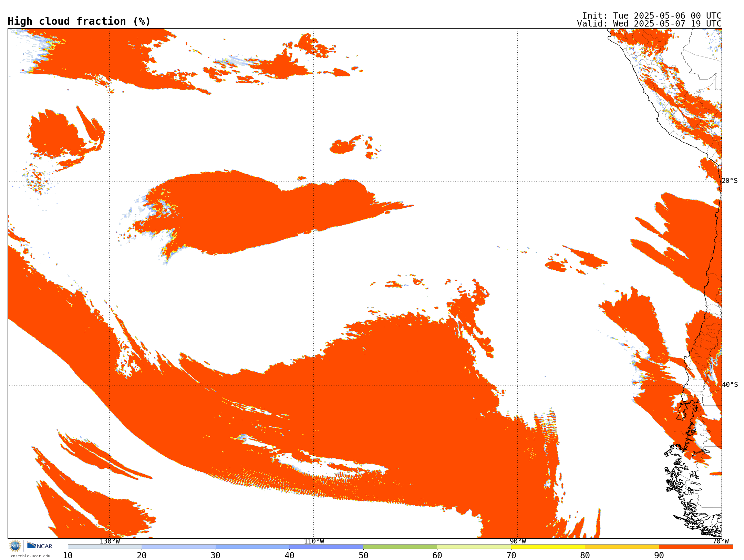Click the NCAR logo
This screenshot has width=744, height=560.
coord(40,546)
